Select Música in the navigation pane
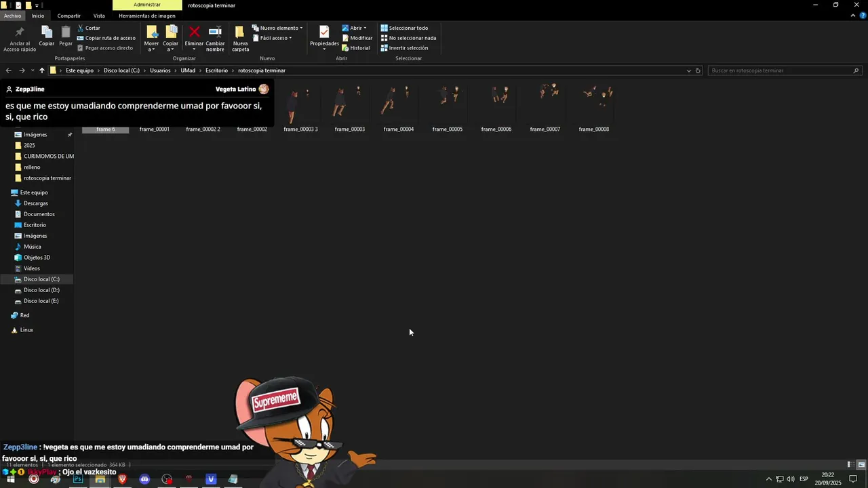The image size is (868, 488). [x=32, y=247]
